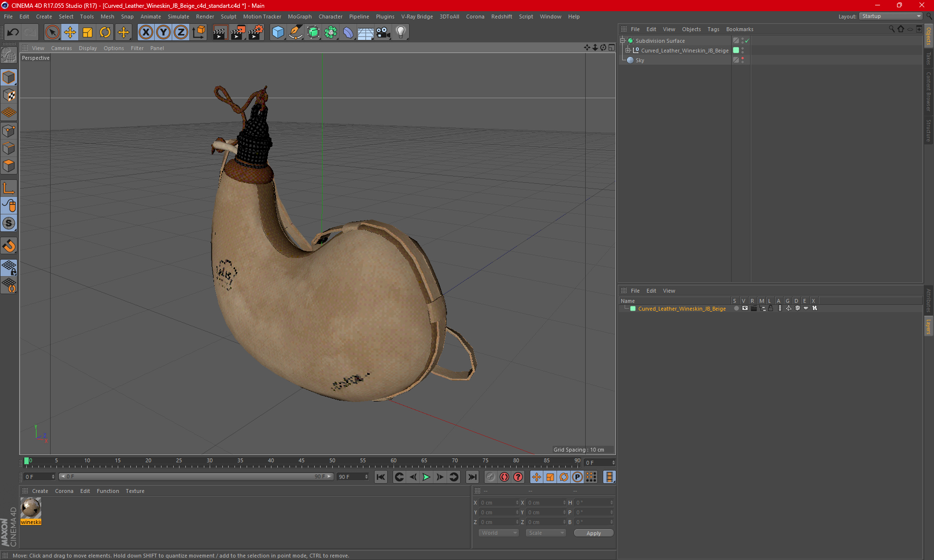
Task: Open material manager Create menu
Action: tap(40, 491)
